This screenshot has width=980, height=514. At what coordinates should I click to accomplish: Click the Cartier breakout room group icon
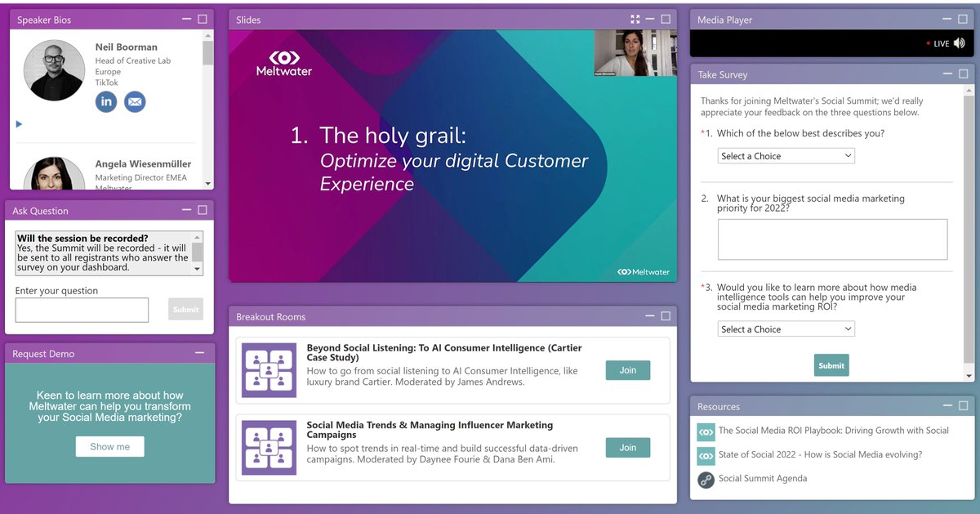pyautogui.click(x=269, y=370)
